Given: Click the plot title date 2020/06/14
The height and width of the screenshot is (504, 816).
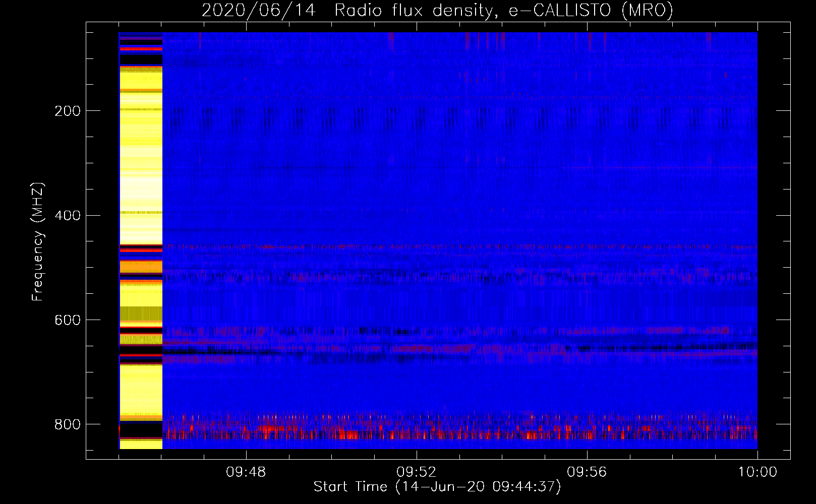Looking at the screenshot, I should point(258,10).
